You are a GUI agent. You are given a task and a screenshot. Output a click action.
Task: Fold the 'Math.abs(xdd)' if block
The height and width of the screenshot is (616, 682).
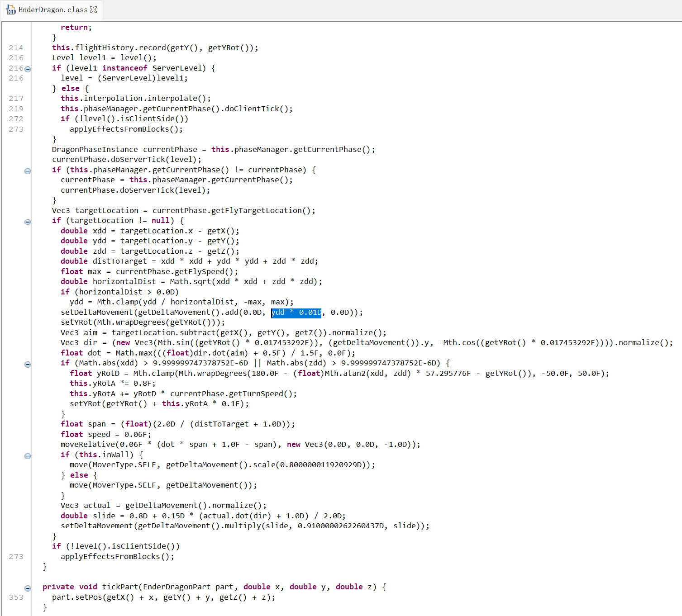(28, 365)
